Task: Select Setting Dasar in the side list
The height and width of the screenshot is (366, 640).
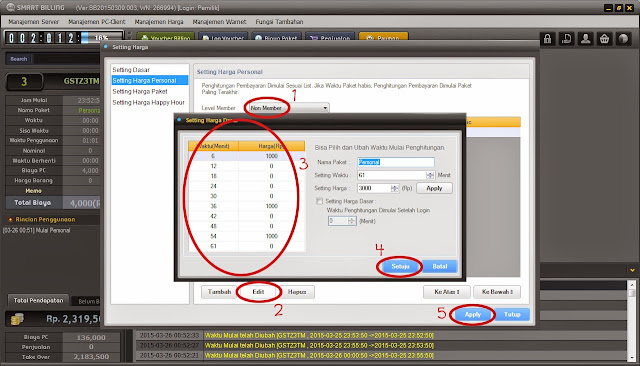Action: (149, 70)
